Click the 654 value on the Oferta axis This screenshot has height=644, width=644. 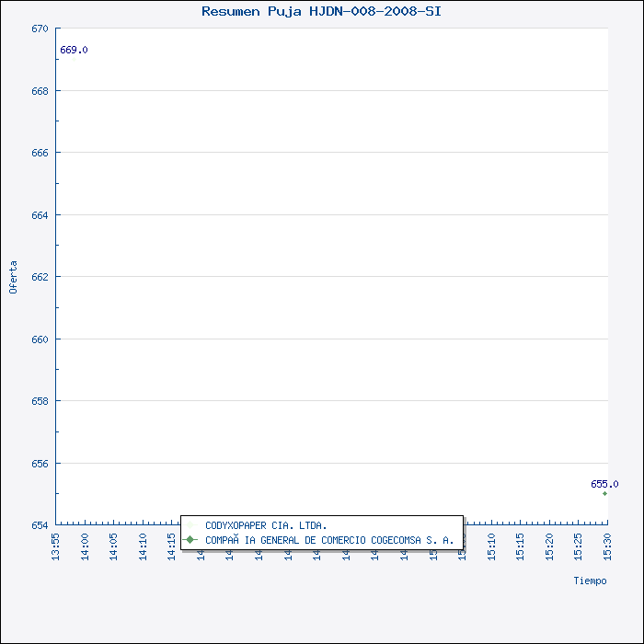click(40, 524)
